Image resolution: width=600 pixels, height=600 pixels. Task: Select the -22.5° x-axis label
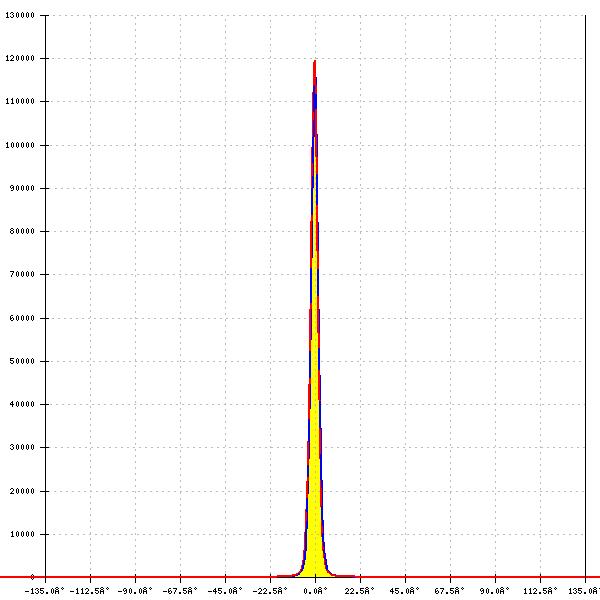pyautogui.click(x=271, y=591)
